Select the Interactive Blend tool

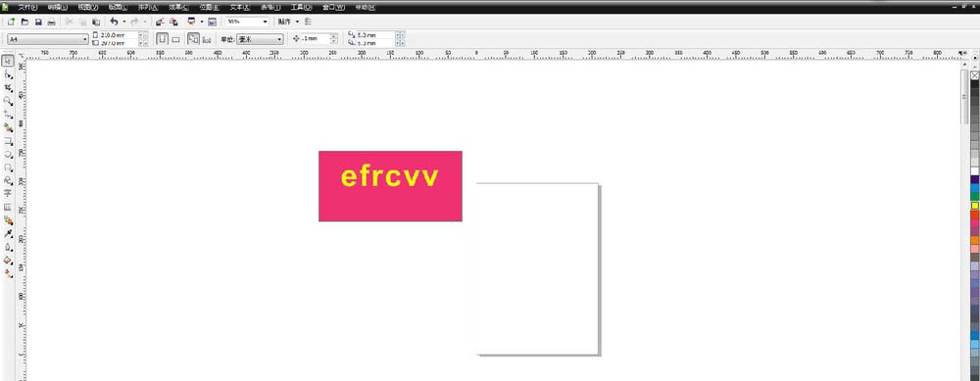click(8, 219)
